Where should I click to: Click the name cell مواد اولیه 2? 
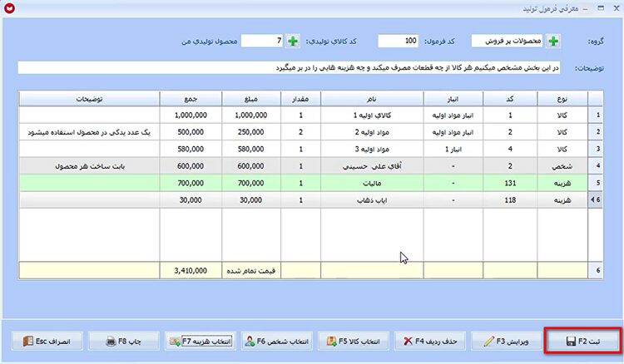(372, 132)
